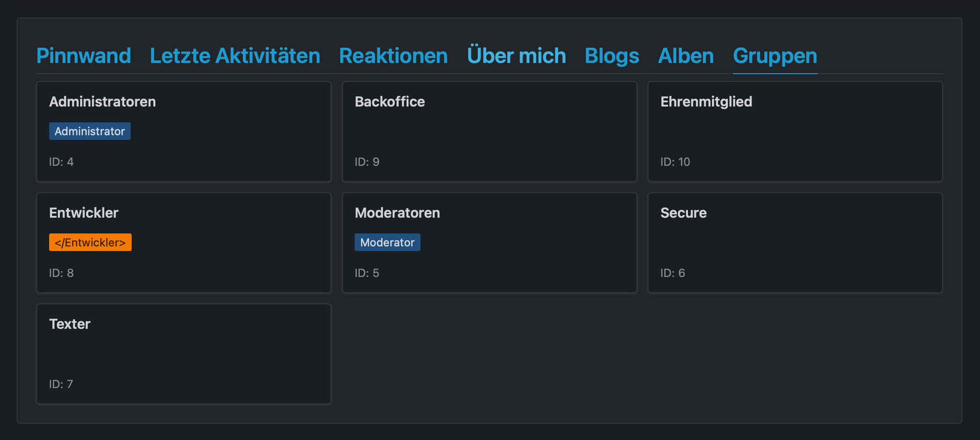
Task: Click the Administratoren group title
Action: click(x=103, y=102)
